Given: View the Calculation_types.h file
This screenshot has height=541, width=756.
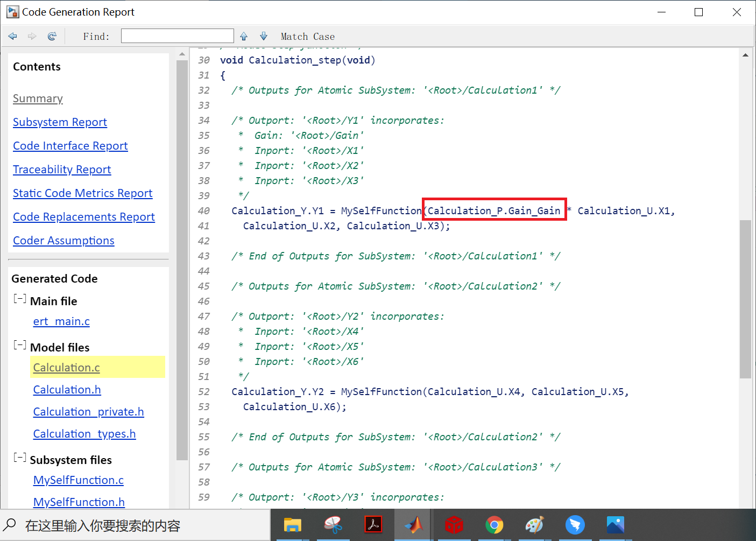Looking at the screenshot, I should tap(84, 434).
